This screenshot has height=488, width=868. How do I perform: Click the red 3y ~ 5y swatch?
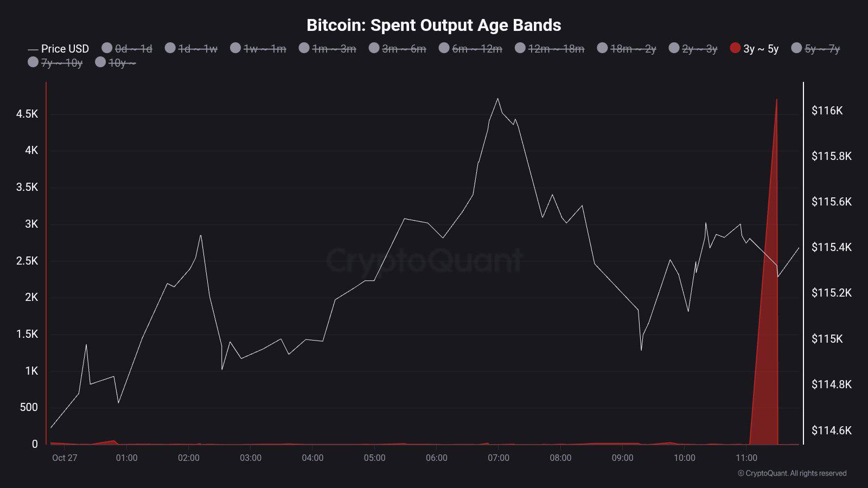tap(735, 48)
